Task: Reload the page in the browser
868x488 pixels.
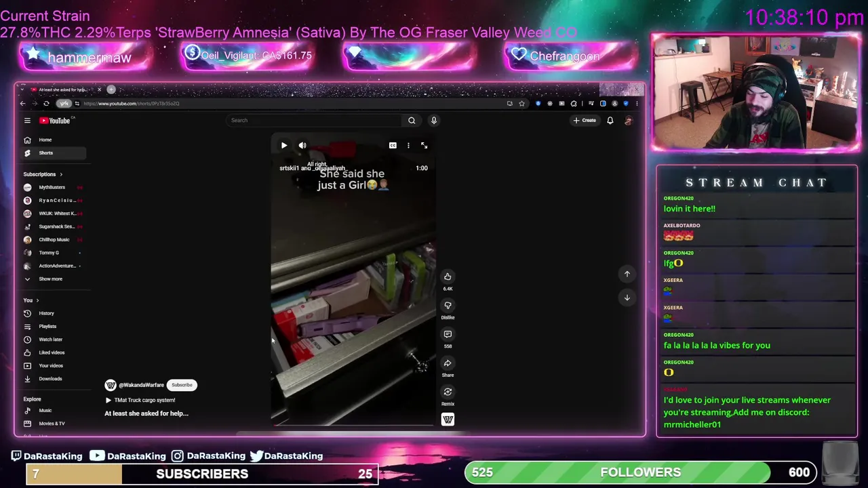Action: click(46, 104)
